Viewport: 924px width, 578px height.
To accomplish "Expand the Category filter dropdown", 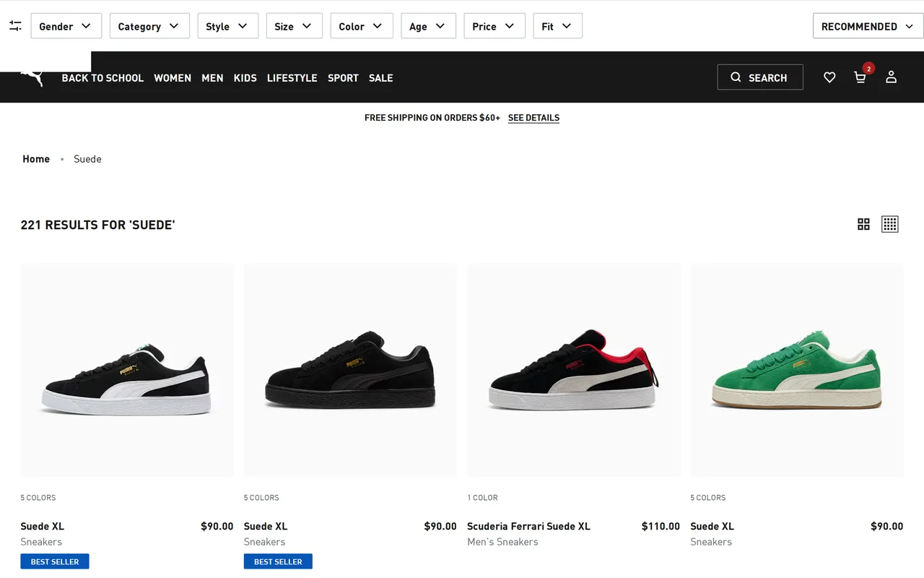I will tap(149, 26).
